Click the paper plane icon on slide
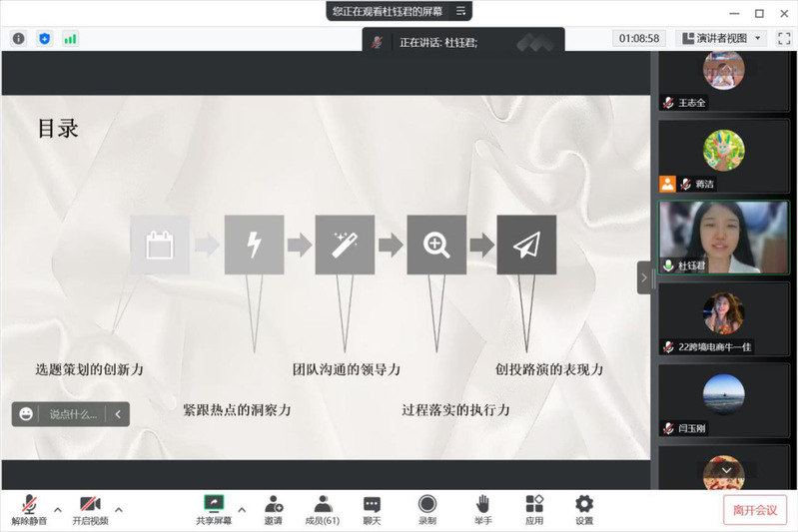Viewport: 798px width, 532px height. (x=526, y=246)
